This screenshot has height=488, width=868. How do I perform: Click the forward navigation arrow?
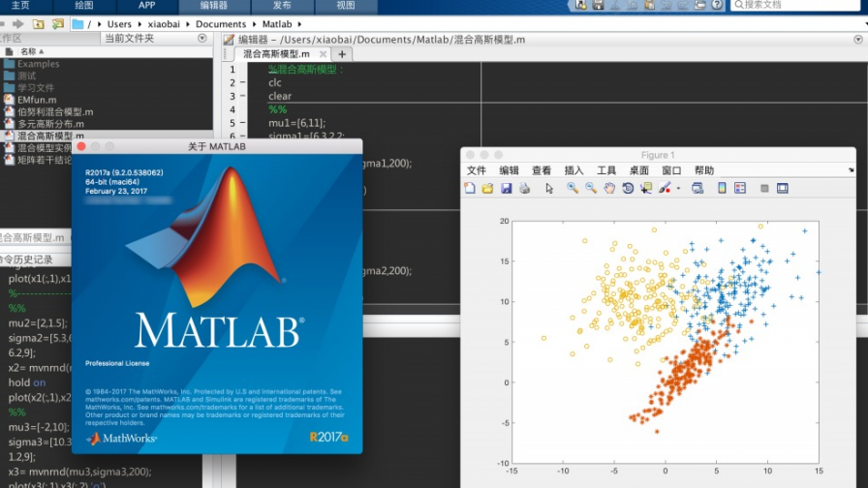click(x=18, y=24)
